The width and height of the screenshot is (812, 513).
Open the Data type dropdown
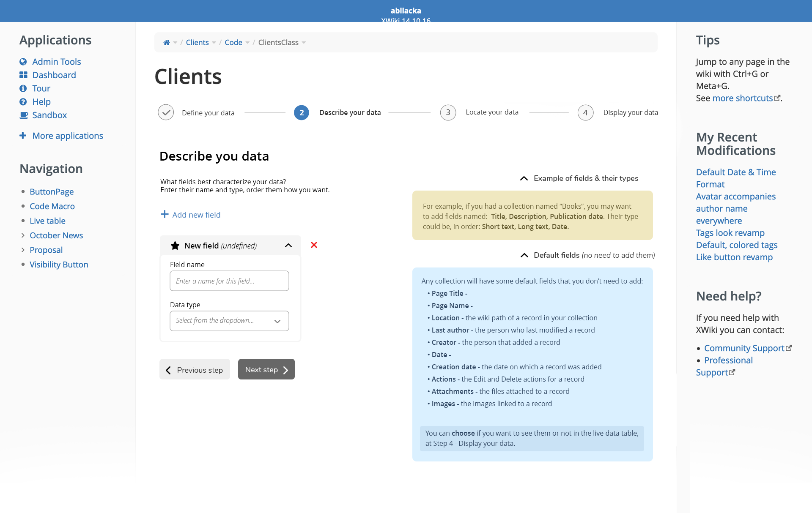coord(229,321)
